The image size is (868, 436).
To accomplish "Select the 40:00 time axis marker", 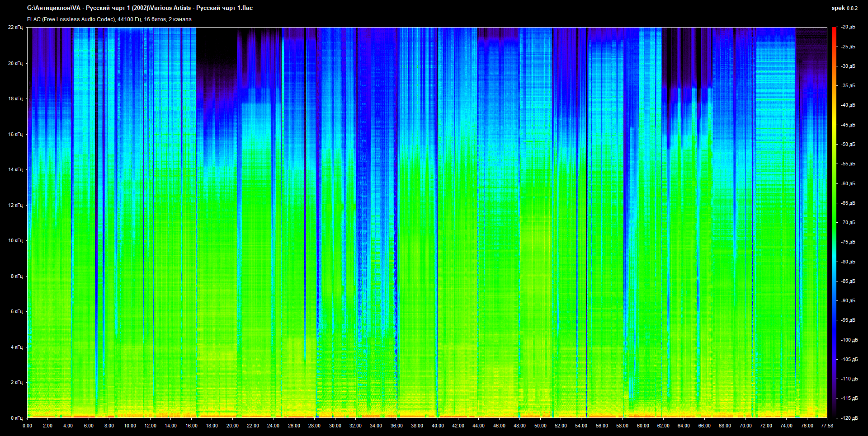I will pos(438,426).
